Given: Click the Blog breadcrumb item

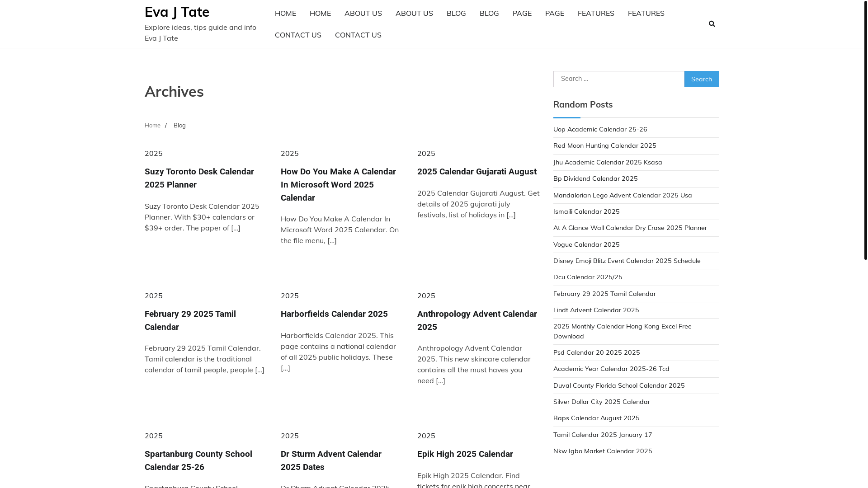Looking at the screenshot, I should tap(179, 125).
